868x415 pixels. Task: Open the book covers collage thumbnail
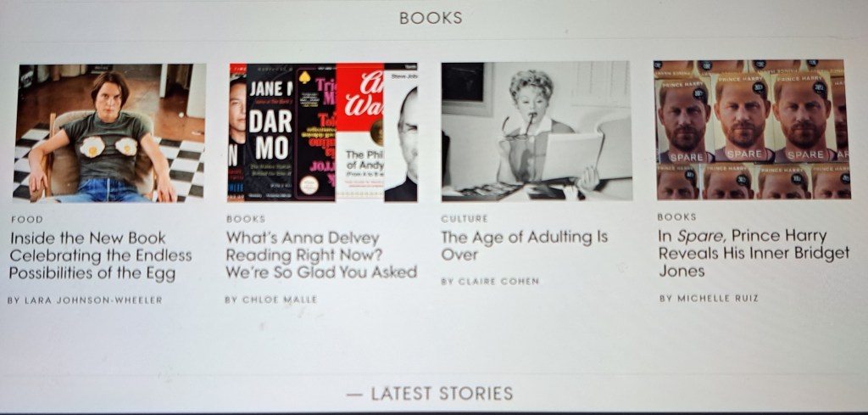(323, 132)
